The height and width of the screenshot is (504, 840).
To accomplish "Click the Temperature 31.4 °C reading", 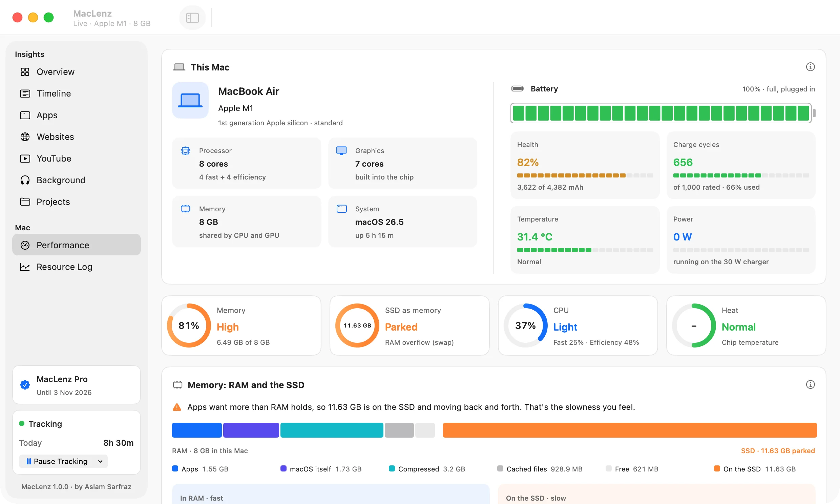I will [x=534, y=237].
